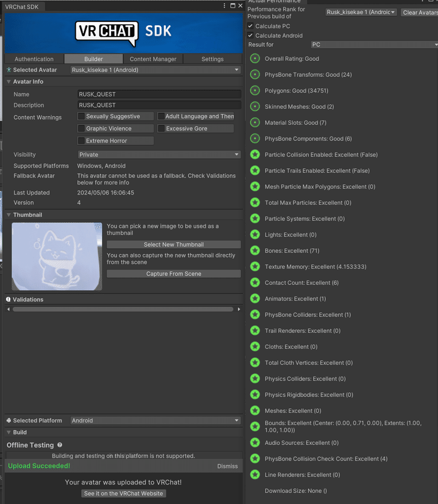Click the Offline Testing help icon
The width and height of the screenshot is (438, 504).
(x=60, y=445)
